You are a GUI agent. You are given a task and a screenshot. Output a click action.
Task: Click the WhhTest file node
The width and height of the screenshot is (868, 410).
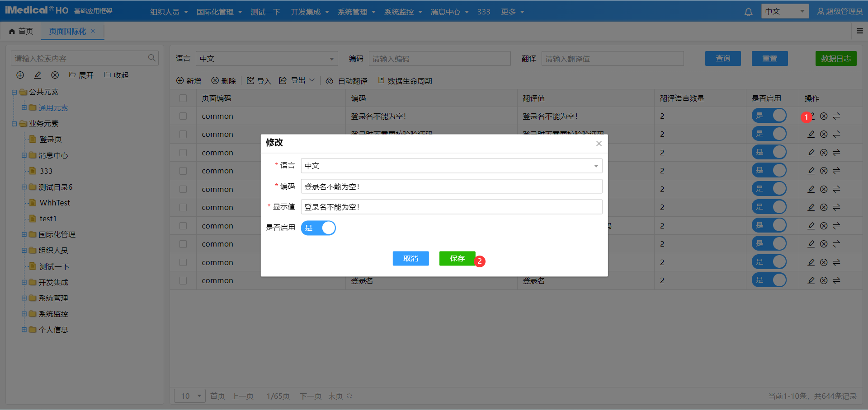click(x=54, y=203)
